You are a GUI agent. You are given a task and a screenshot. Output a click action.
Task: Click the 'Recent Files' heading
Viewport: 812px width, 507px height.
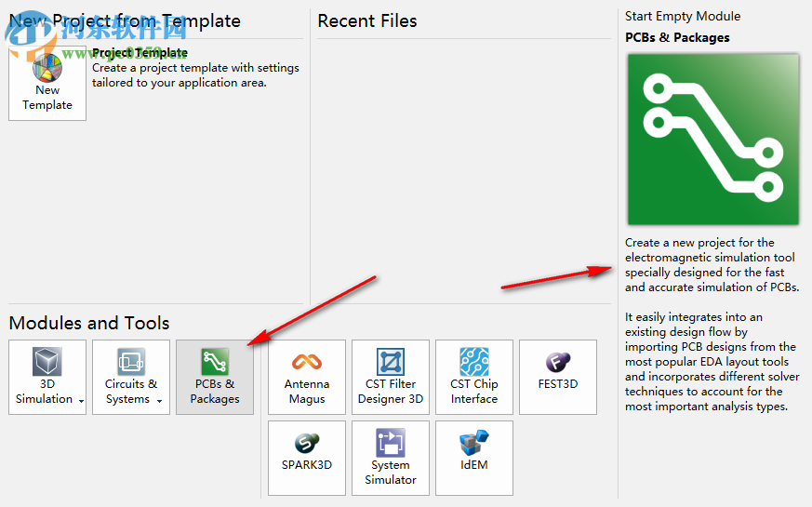coord(367,20)
